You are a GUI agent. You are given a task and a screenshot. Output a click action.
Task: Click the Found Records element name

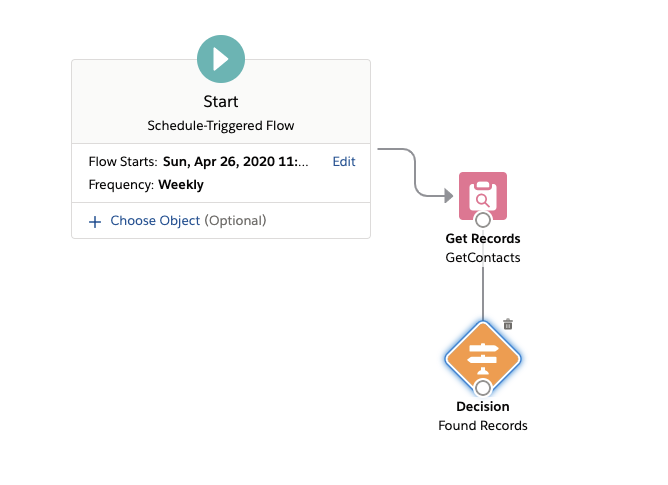click(x=483, y=425)
